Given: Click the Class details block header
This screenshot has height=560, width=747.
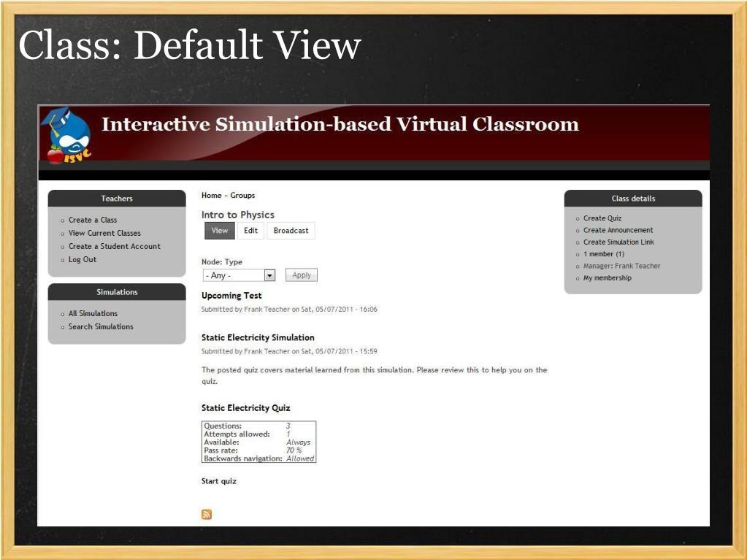Looking at the screenshot, I should (x=633, y=199).
